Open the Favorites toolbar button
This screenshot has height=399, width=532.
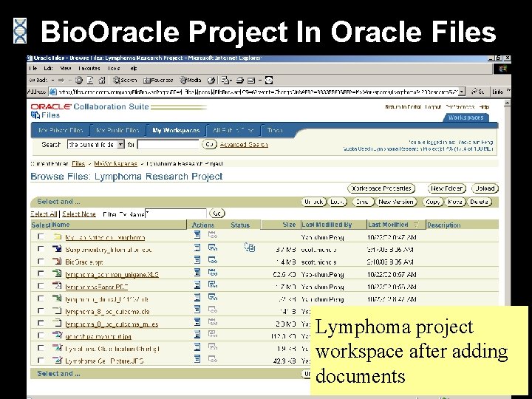click(158, 81)
